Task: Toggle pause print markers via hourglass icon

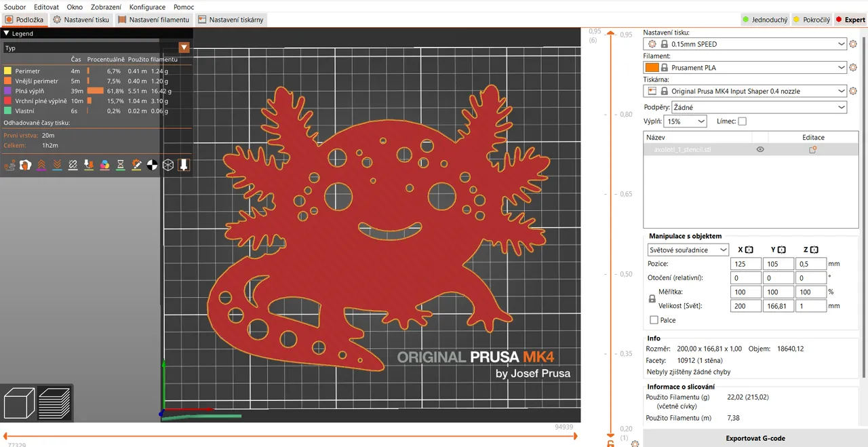Action: (120, 164)
